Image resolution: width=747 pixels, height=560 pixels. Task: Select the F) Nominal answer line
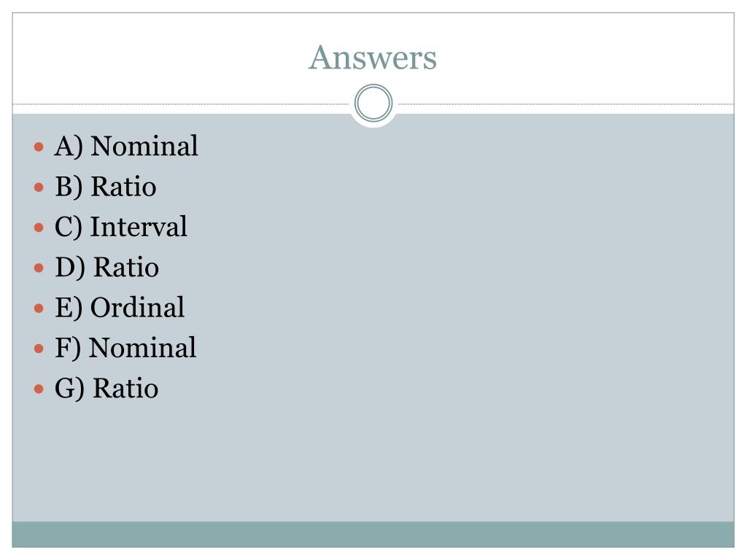click(x=125, y=348)
